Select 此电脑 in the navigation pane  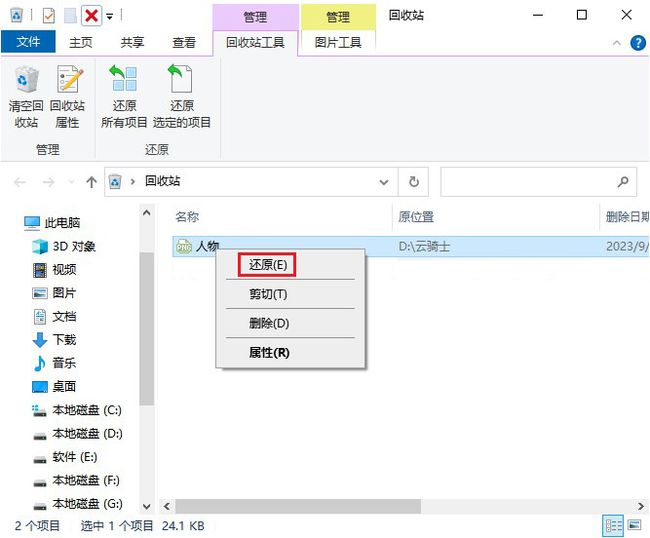(52, 223)
